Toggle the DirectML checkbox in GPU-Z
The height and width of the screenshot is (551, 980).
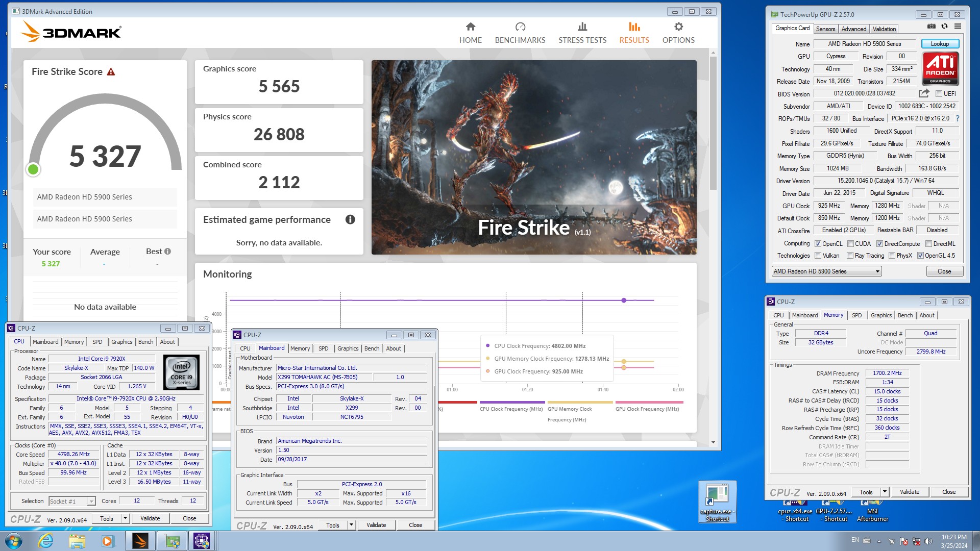tap(928, 244)
